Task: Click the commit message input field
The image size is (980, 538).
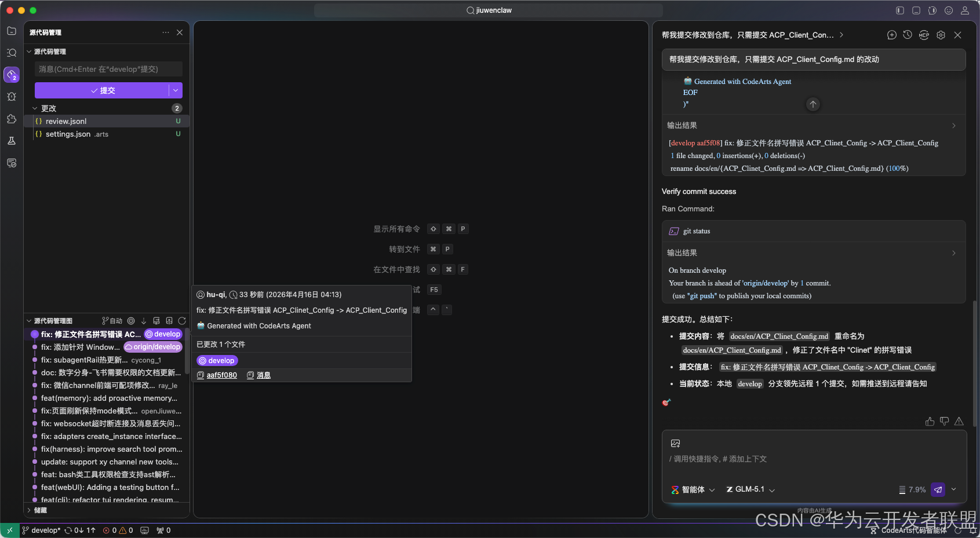Action: coord(108,69)
